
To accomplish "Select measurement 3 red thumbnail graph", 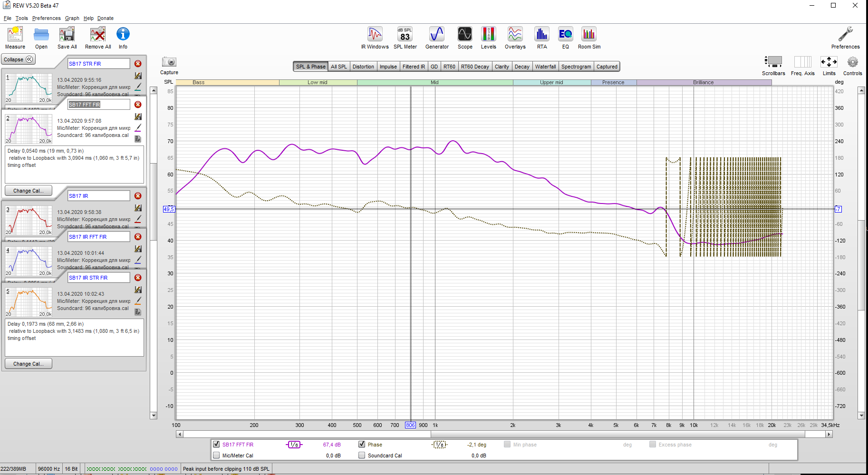I will click(x=29, y=220).
